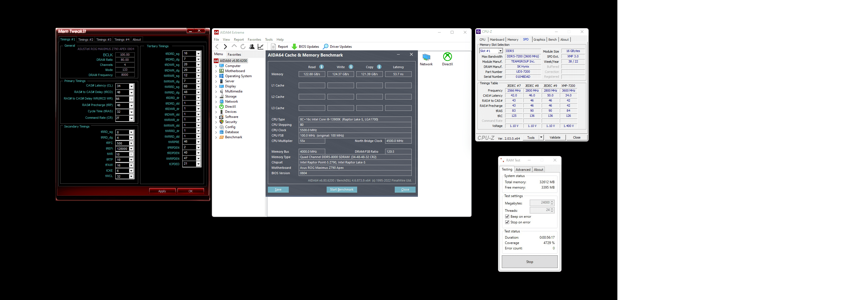Switch to Favorites panel tab in AIDA64

pyautogui.click(x=234, y=54)
